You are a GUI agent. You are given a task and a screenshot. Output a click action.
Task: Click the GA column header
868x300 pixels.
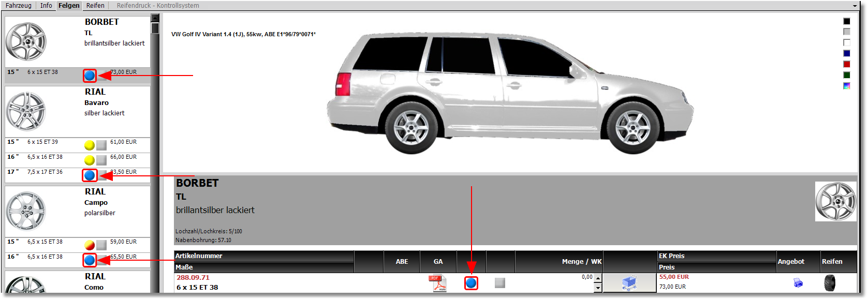[438, 262]
